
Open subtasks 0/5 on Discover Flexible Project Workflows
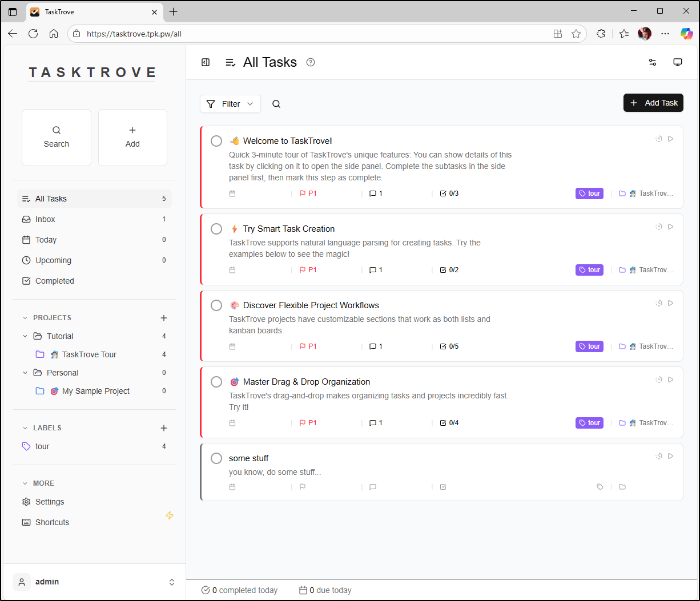(x=449, y=346)
